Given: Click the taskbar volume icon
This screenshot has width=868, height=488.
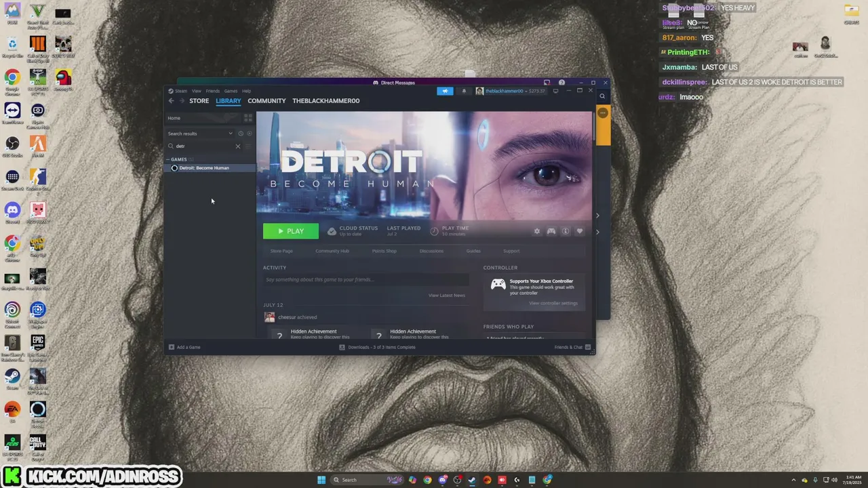Looking at the screenshot, I should (x=834, y=480).
